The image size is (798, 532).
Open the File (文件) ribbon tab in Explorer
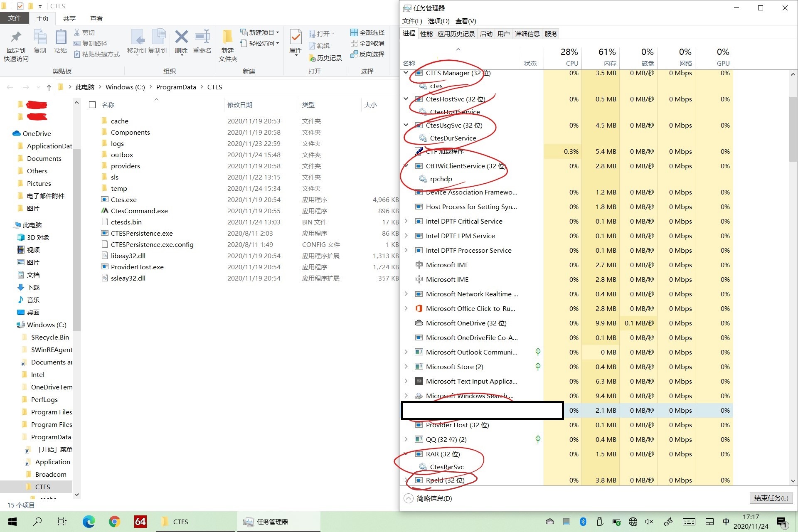(15, 18)
